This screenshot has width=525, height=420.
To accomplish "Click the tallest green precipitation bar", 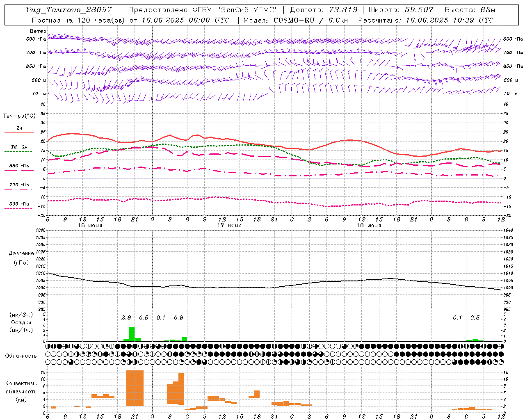I will tap(132, 334).
